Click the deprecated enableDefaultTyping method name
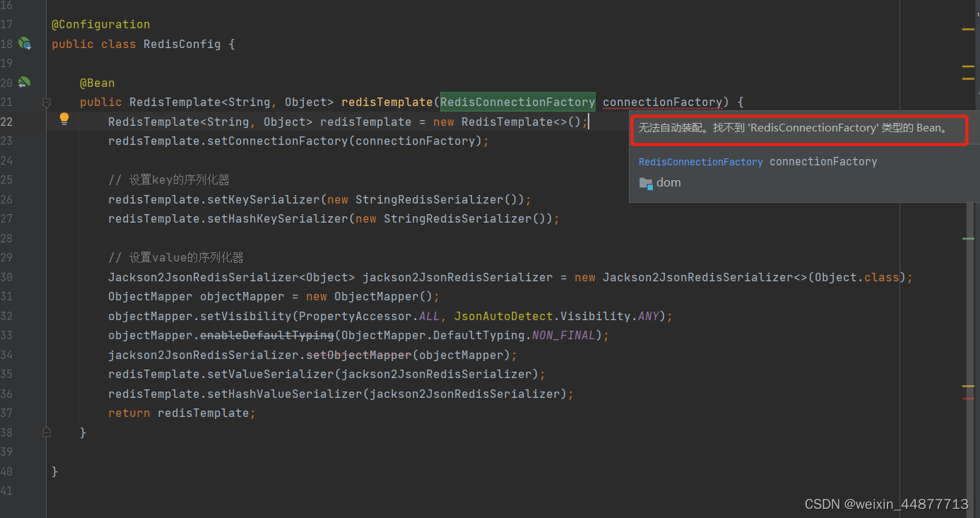This screenshot has width=980, height=518. (266, 335)
